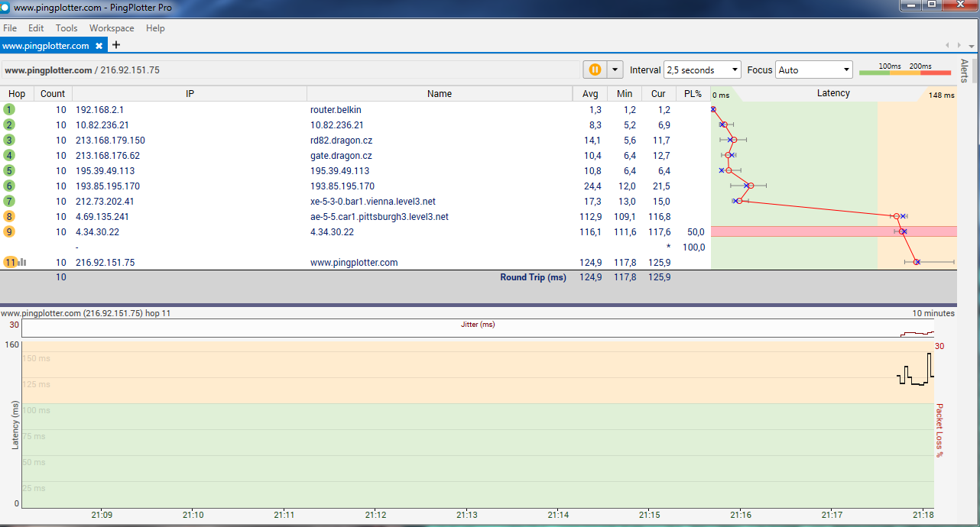Sort by the Count column header
This screenshot has height=527, width=980.
53,94
